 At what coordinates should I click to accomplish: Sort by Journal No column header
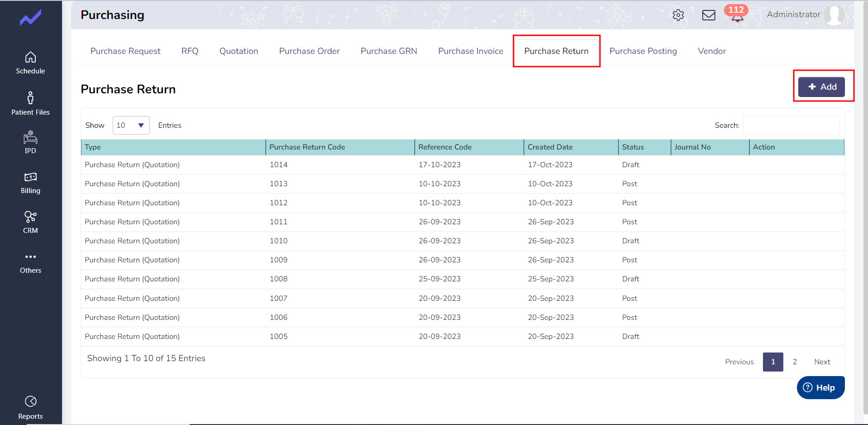710,147
